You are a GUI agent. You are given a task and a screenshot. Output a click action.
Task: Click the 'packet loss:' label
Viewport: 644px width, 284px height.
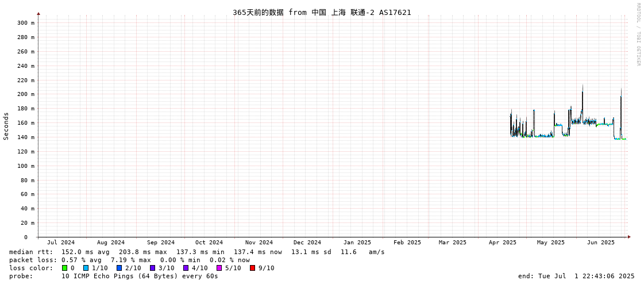33,260
